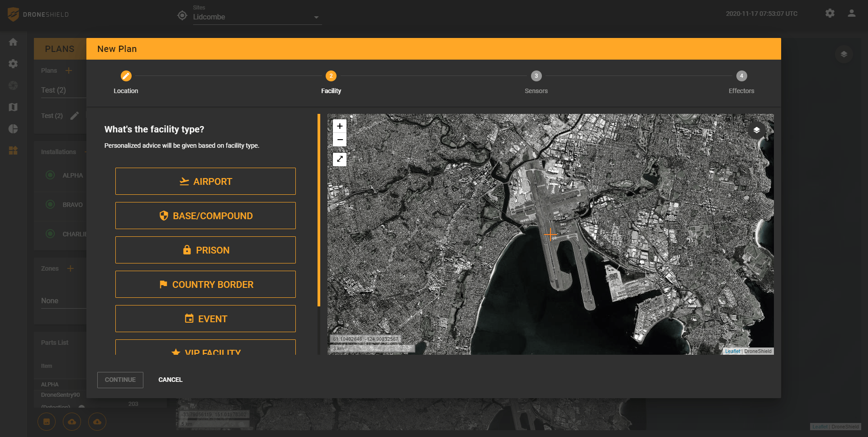Go to Home in the left sidebar
The height and width of the screenshot is (437, 868).
coord(13,42)
